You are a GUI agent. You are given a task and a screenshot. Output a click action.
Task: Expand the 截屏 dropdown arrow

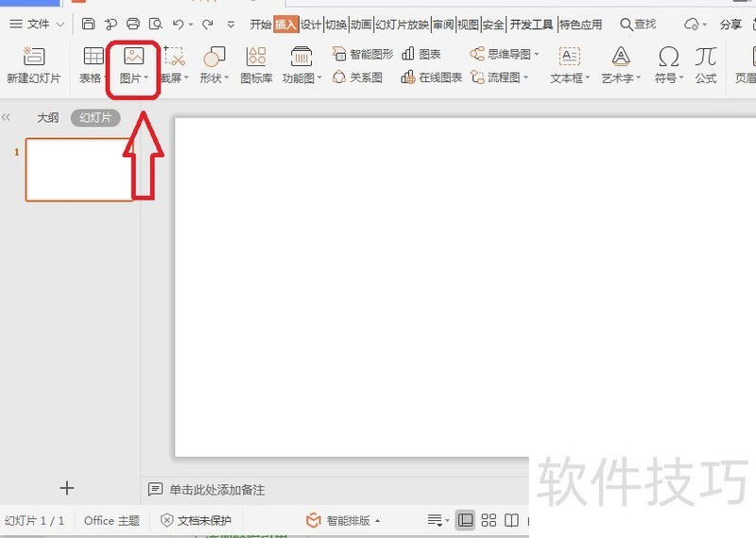(x=186, y=78)
